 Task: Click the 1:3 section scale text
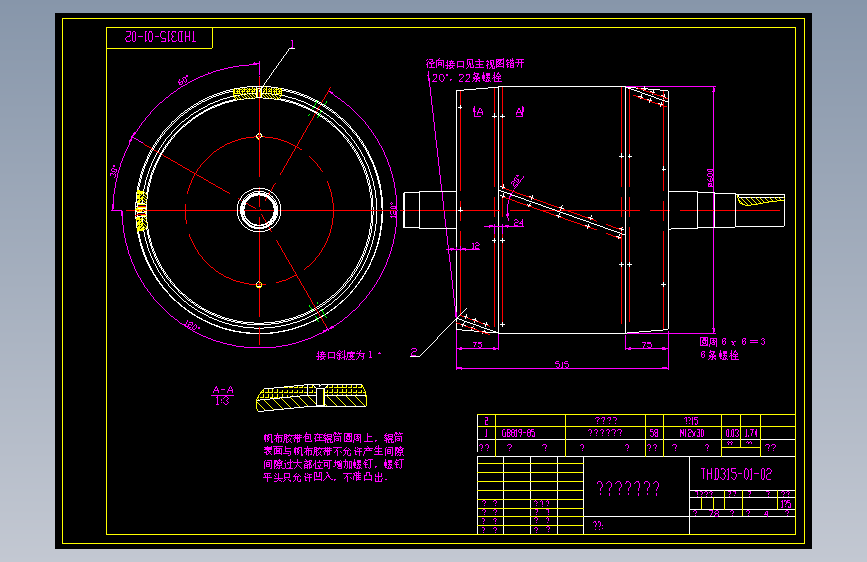[222, 400]
